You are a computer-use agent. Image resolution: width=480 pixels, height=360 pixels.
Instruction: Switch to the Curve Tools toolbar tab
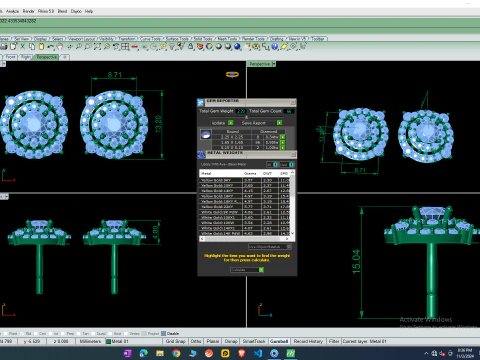[x=150, y=39]
